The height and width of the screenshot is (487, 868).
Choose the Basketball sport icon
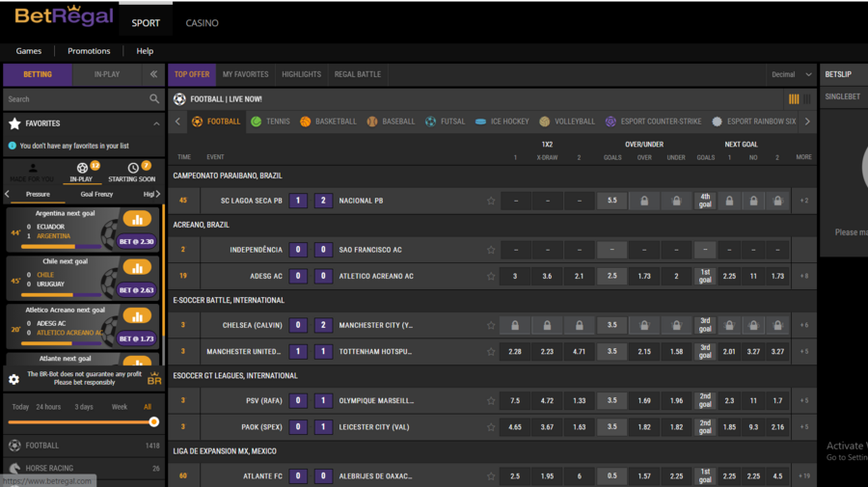click(x=306, y=122)
